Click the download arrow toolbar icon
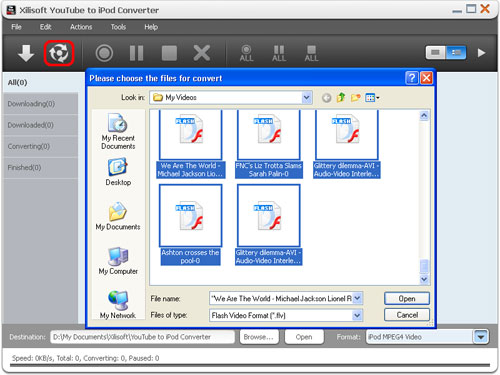Viewport: 500px width, 375px height. pos(26,53)
